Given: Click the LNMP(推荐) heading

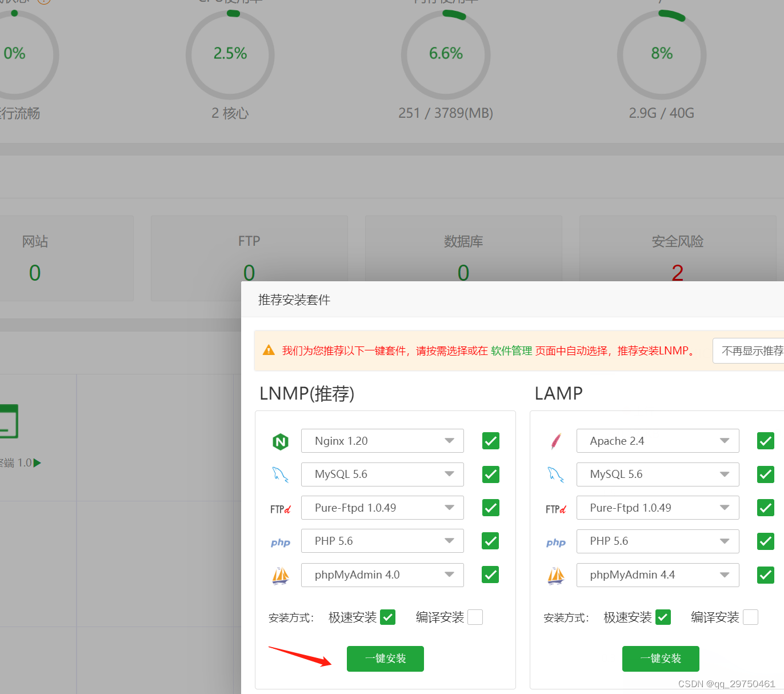Looking at the screenshot, I should point(307,393).
